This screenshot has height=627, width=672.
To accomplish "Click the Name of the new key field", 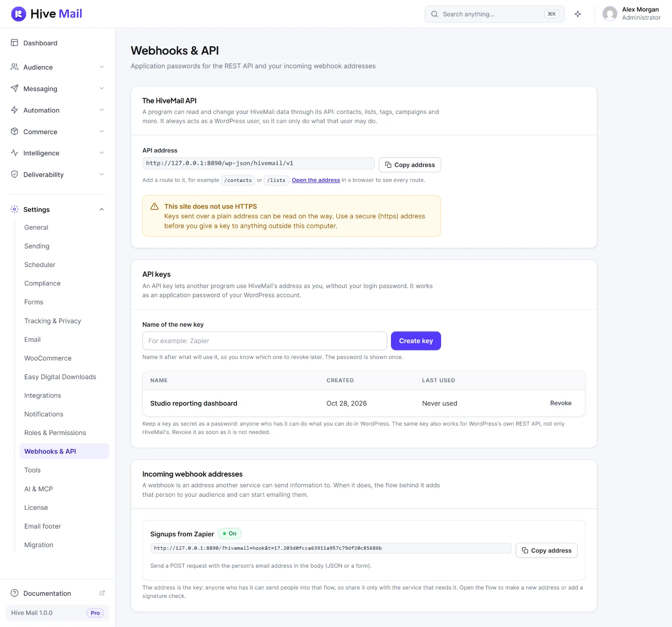I will (265, 341).
